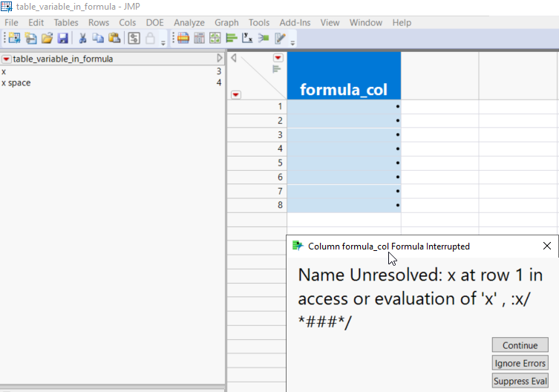Click the Open file folder icon
559x392 pixels.
tap(47, 39)
